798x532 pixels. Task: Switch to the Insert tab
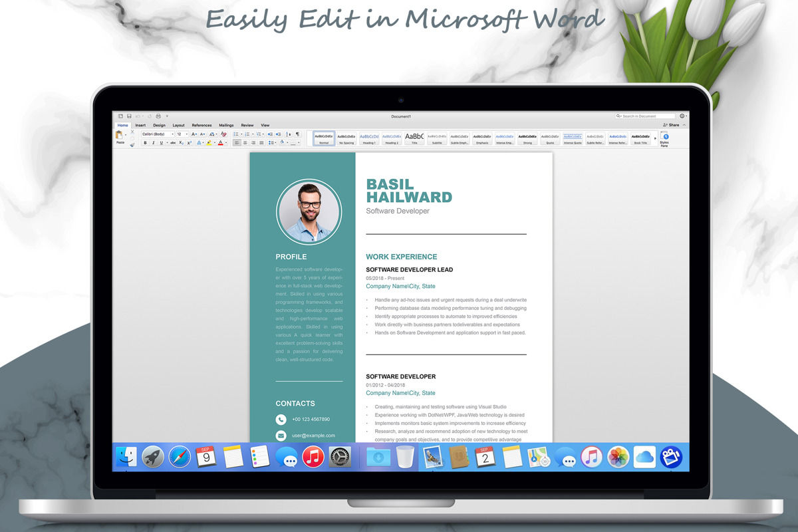pos(140,125)
